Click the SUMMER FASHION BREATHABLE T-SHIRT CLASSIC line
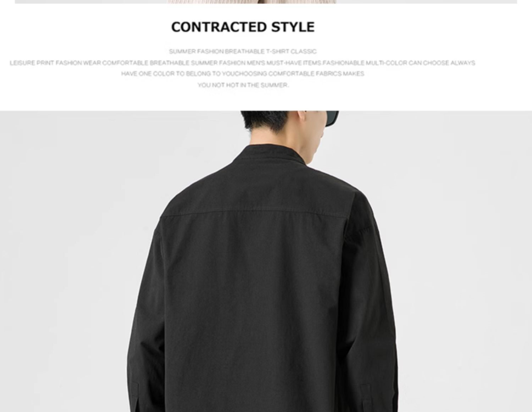This screenshot has width=532, height=412. pyautogui.click(x=243, y=52)
